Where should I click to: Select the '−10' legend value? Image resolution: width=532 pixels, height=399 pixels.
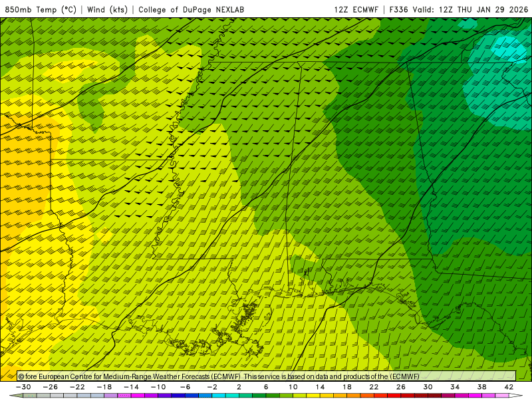coord(158,387)
